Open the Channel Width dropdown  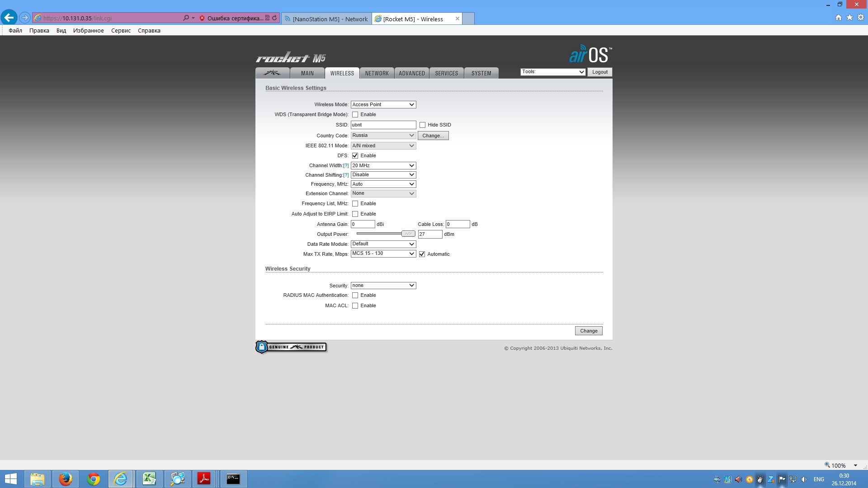tap(383, 166)
